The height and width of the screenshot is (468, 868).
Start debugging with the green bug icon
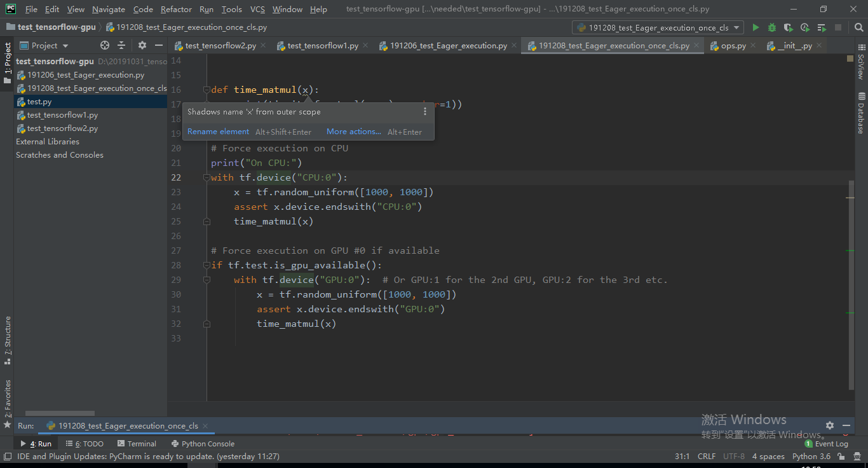pyautogui.click(x=772, y=27)
